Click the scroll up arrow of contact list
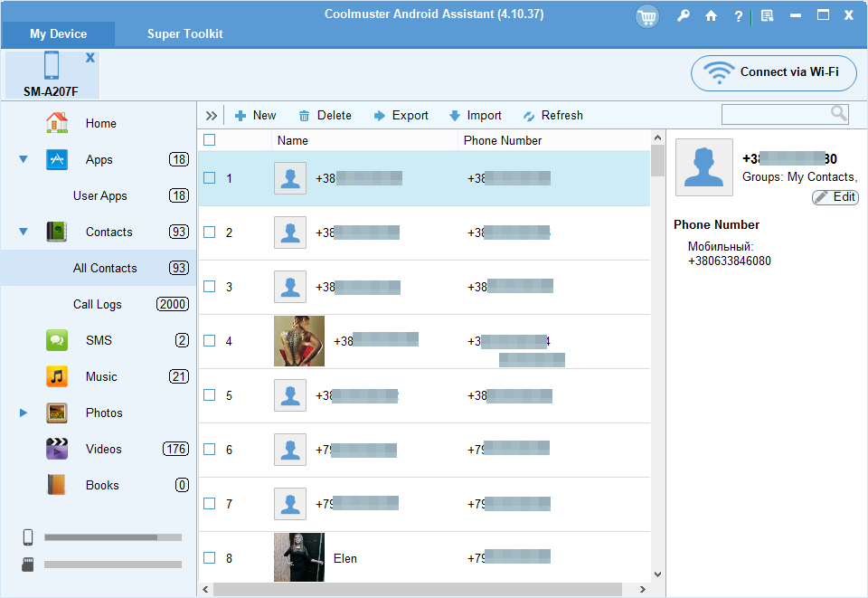 click(657, 138)
